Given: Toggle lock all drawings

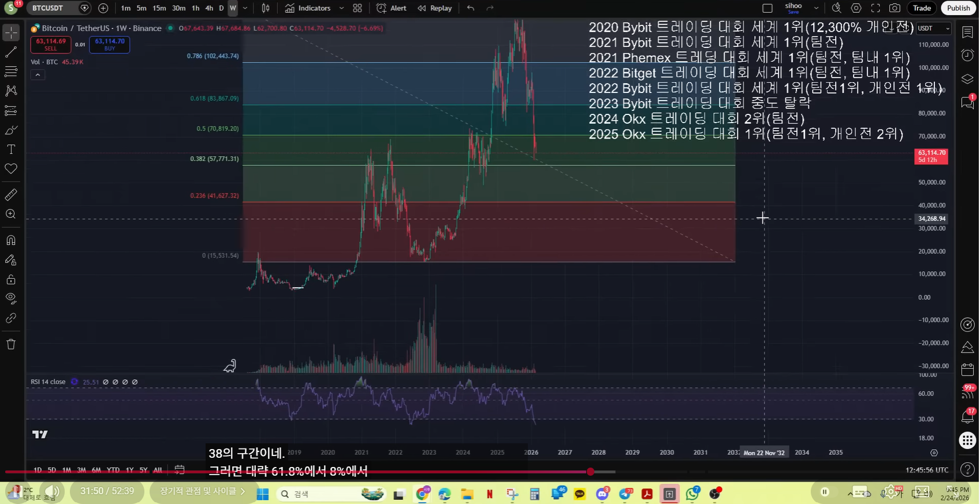Looking at the screenshot, I should [11, 280].
